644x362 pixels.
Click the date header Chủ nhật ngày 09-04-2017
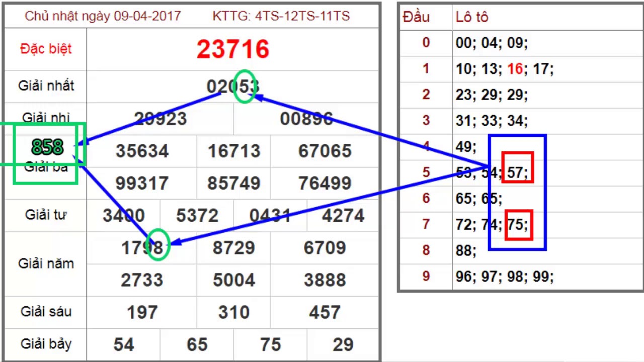[103, 16]
